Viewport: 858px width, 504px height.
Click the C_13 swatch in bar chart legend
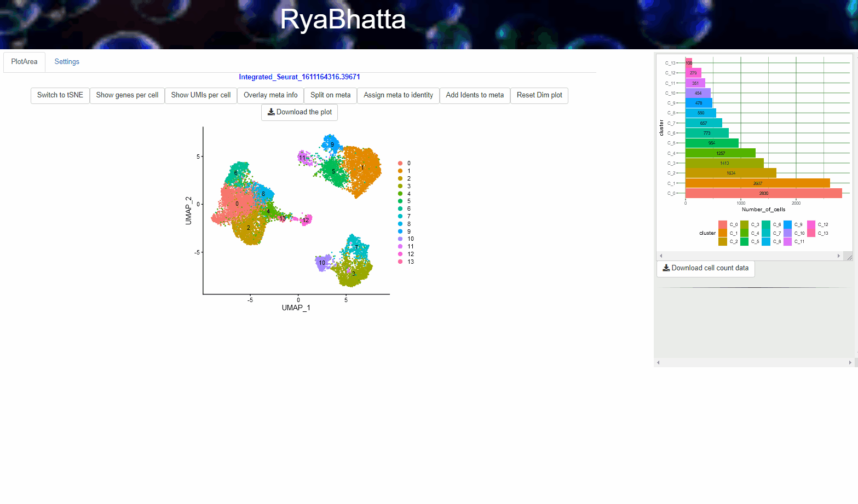point(811,233)
